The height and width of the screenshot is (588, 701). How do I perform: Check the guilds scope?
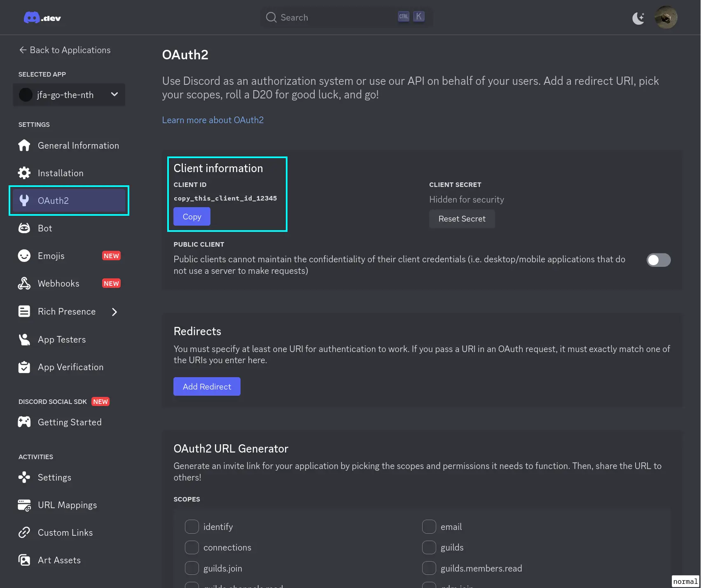429,547
